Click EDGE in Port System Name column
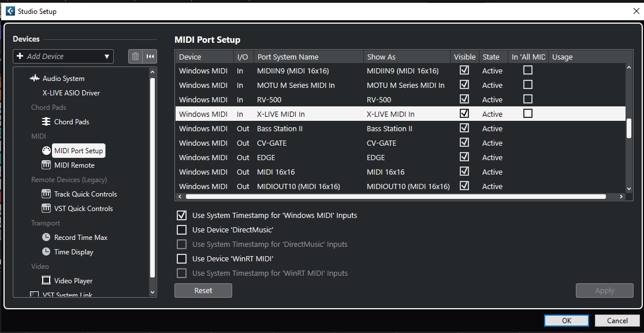The width and height of the screenshot is (644, 333). pos(266,157)
